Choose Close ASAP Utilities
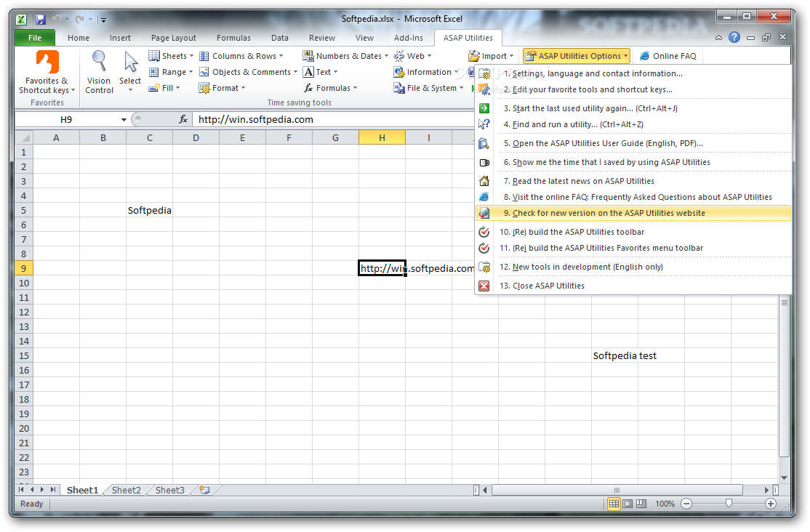The width and height of the screenshot is (810, 532). 633,286
